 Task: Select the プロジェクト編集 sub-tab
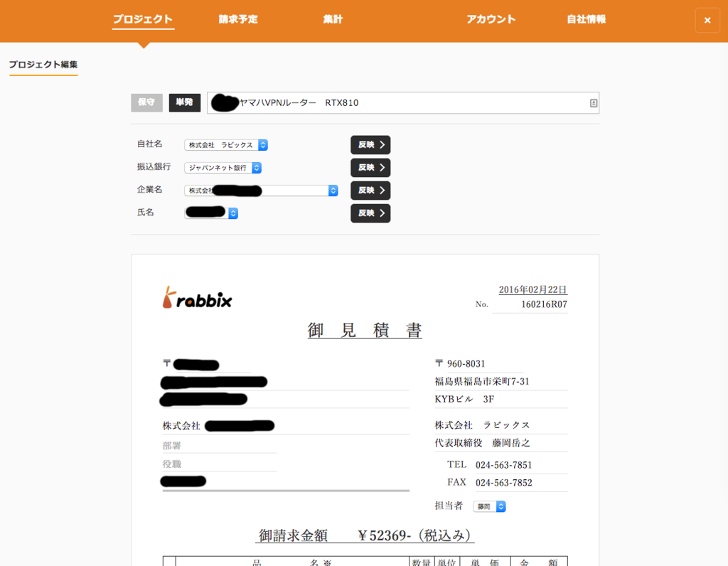tap(43, 65)
